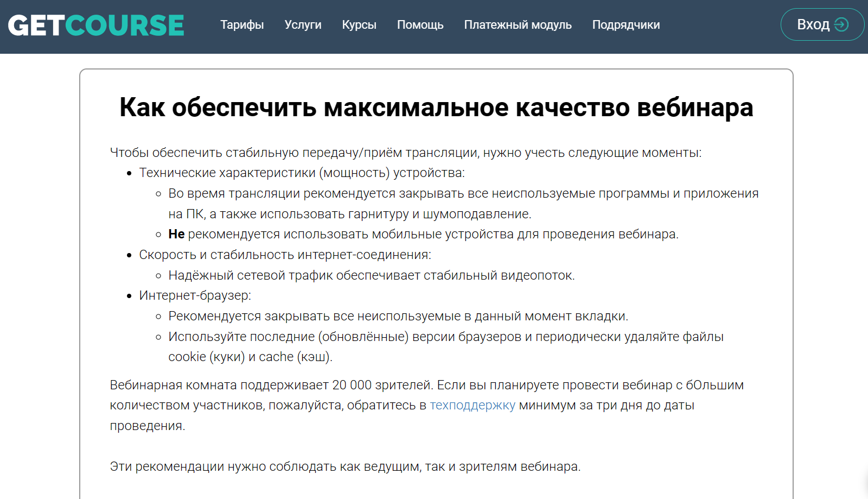Click the Вход login button

pyautogui.click(x=822, y=24)
